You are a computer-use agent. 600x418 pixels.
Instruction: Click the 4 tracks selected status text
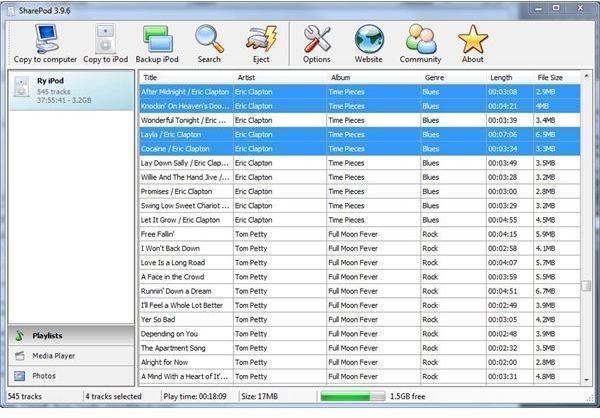tap(113, 397)
